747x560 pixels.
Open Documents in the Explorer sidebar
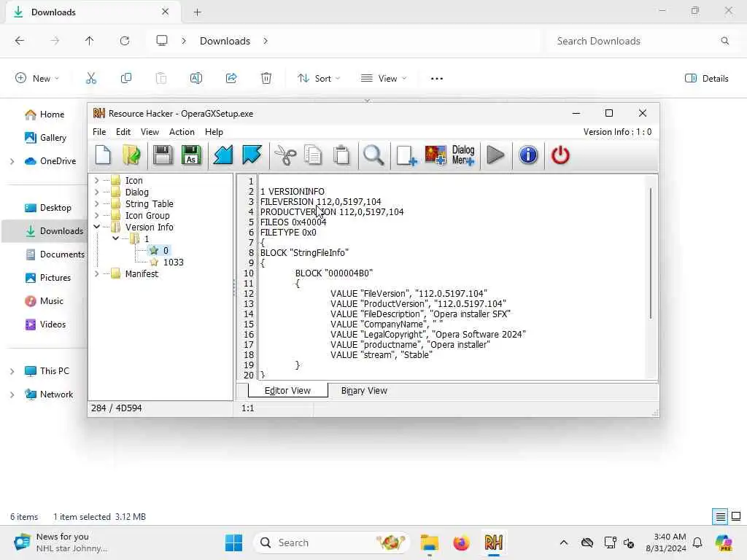point(55,254)
